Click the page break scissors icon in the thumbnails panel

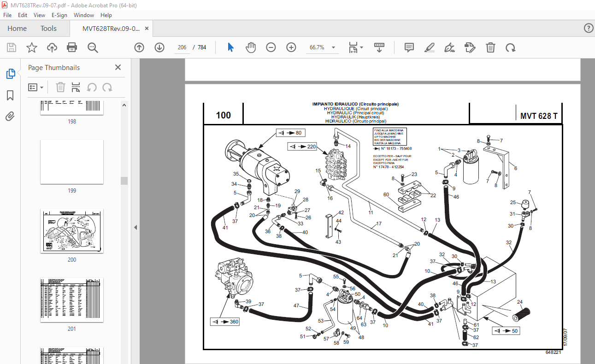tap(76, 87)
